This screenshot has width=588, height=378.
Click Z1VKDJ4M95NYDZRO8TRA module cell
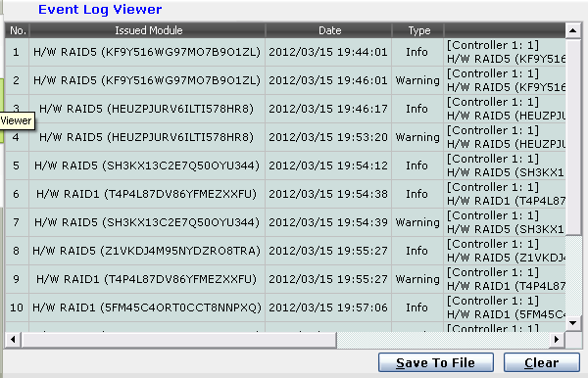coord(147,251)
